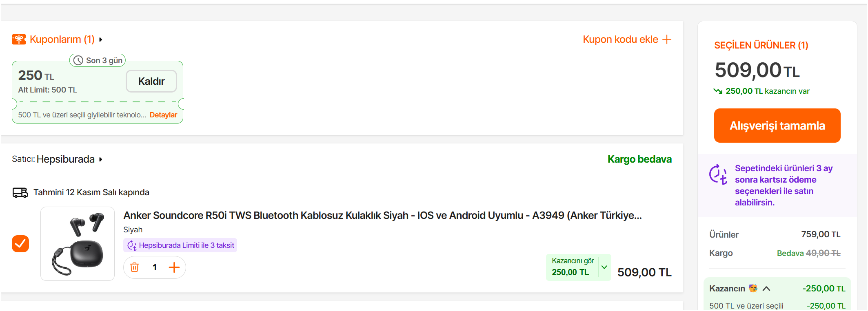Screen dimensions: 868x311
Task: Expand the Kazancını gör dropdown
Action: [x=604, y=267]
